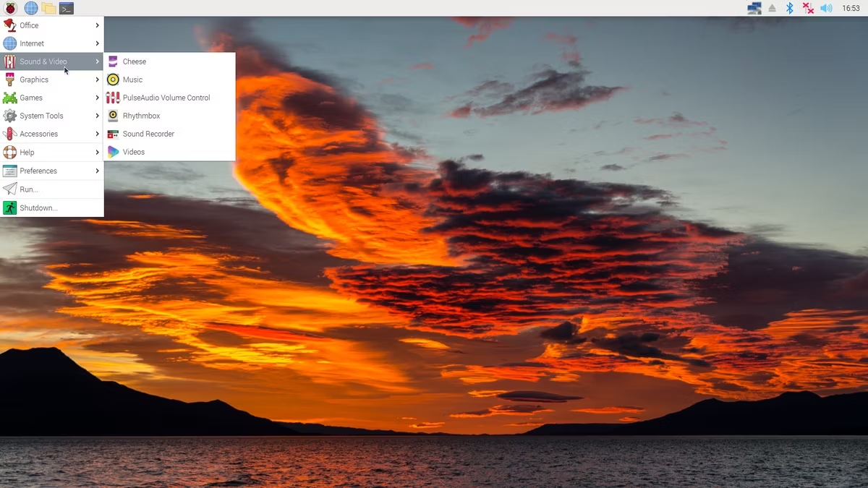Screen dimensions: 868x488
Task: Click the Raspberry Pi menu icon
Action: 9,8
